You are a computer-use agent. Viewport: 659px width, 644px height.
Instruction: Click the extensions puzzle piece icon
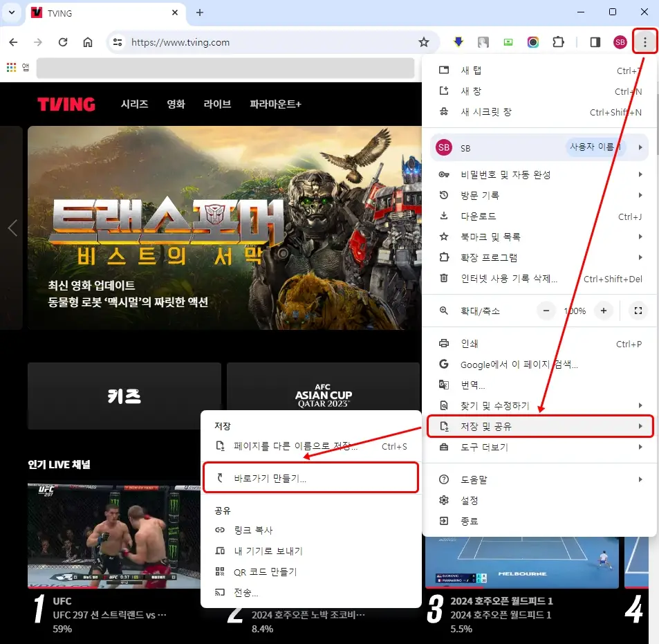558,42
